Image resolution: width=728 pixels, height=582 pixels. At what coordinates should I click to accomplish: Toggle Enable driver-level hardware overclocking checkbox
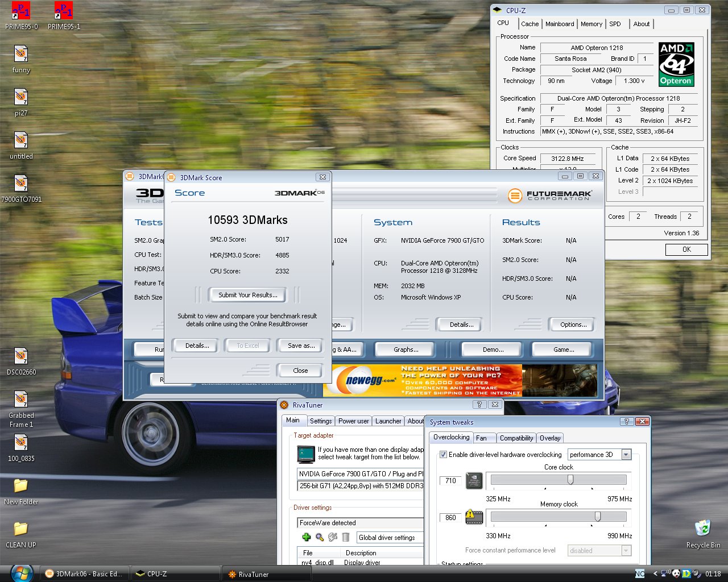443,455
